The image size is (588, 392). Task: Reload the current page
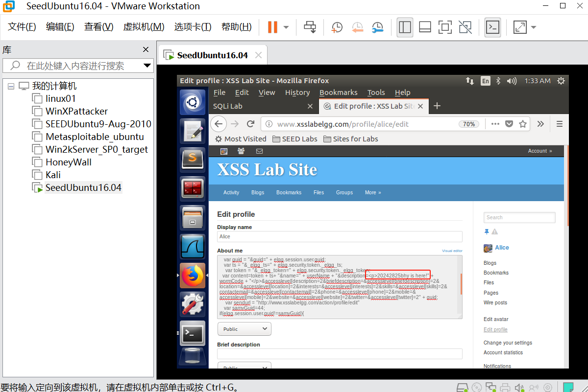click(x=250, y=124)
